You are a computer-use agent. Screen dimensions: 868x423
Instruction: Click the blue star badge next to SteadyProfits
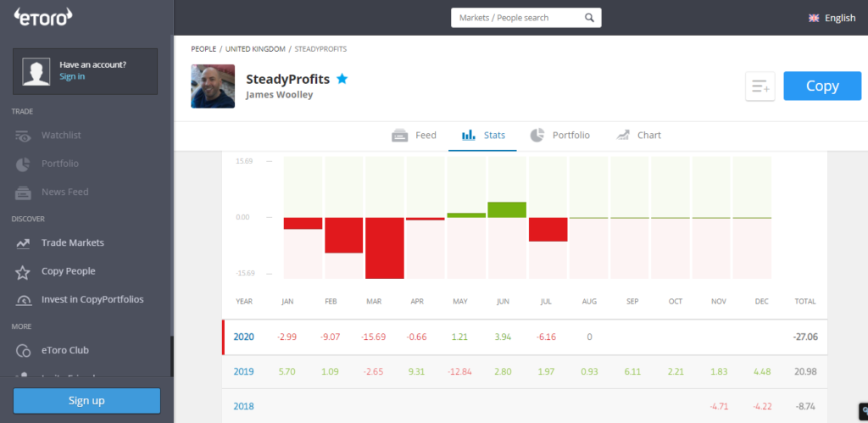tap(342, 79)
